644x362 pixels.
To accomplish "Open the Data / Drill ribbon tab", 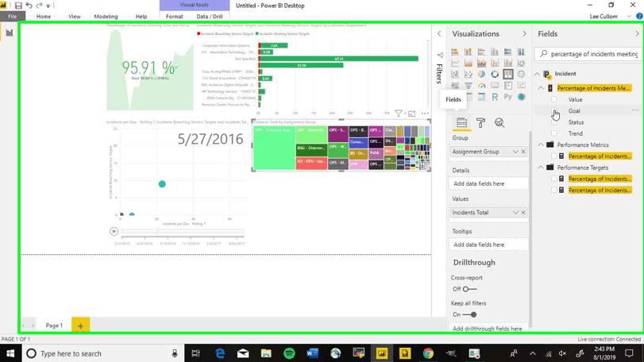I will click(x=210, y=17).
